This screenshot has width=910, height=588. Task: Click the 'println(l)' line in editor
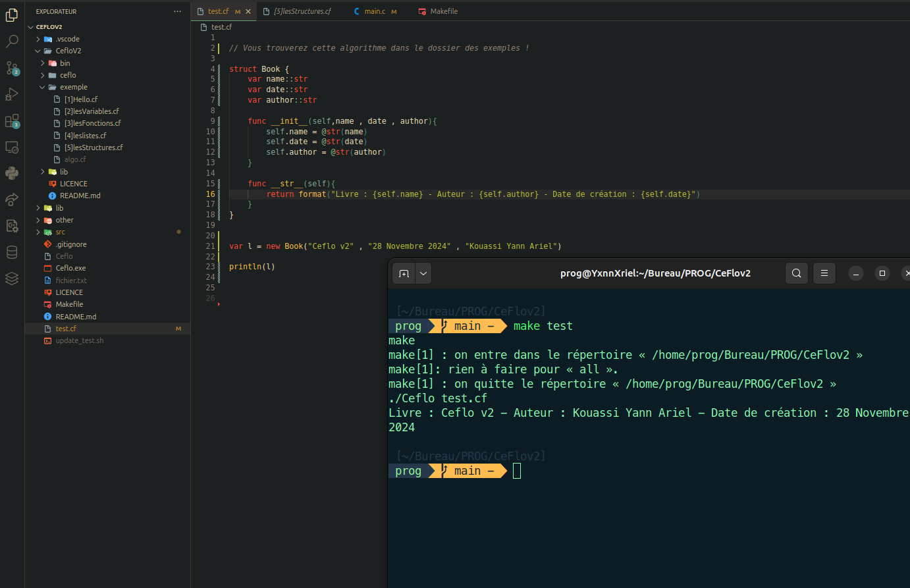pyautogui.click(x=252, y=267)
